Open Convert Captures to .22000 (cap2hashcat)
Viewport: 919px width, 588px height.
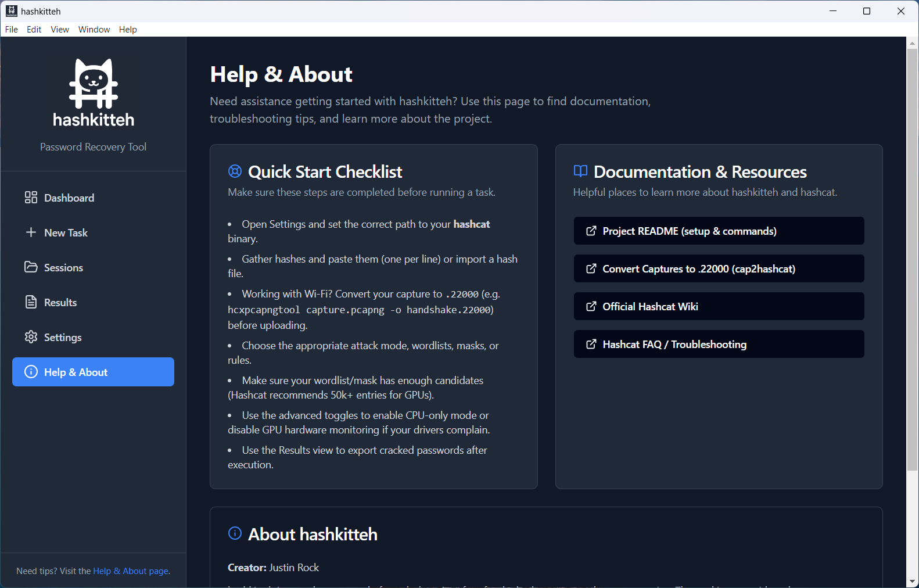tap(719, 269)
